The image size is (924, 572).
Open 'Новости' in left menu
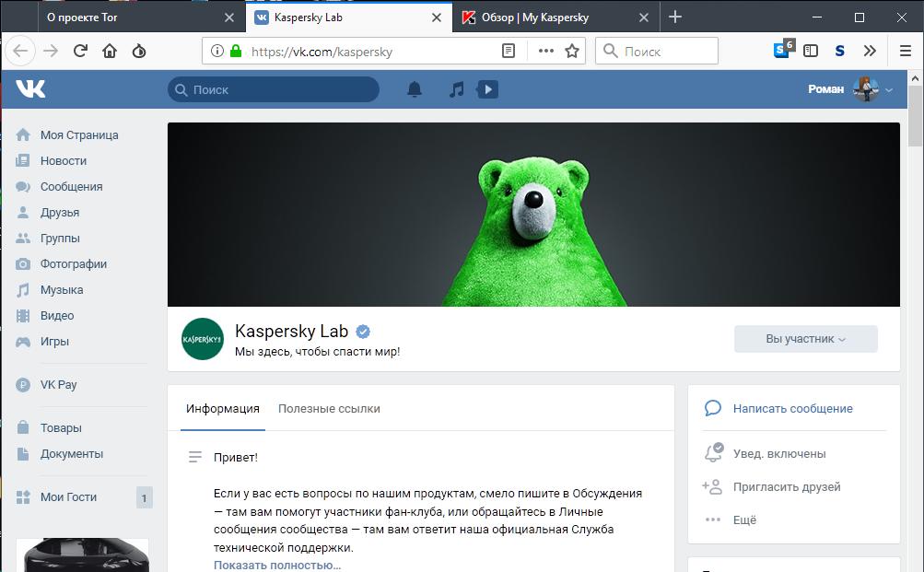coord(63,161)
